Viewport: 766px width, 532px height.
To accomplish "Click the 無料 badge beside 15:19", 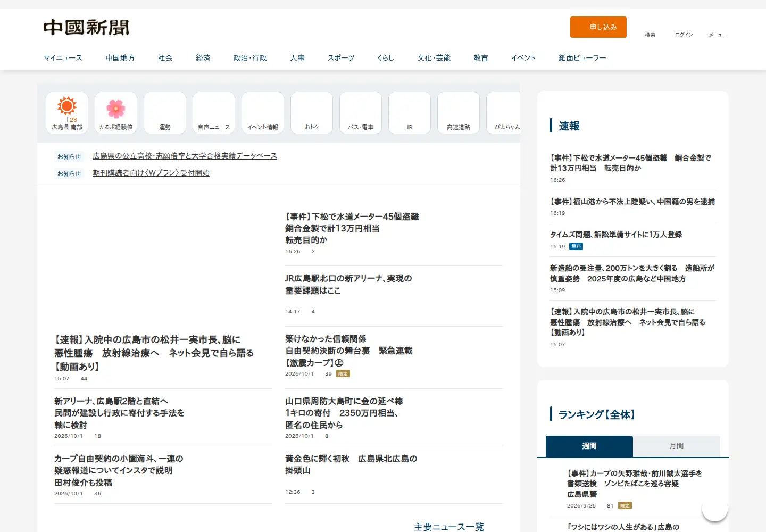I will (576, 246).
